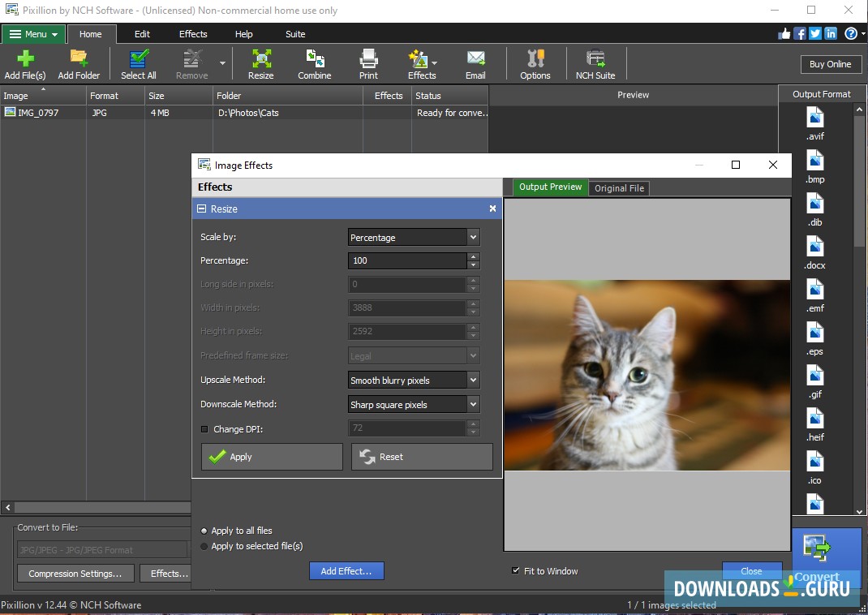Click the Combine toolbar icon
The height and width of the screenshot is (615, 868).
click(314, 64)
